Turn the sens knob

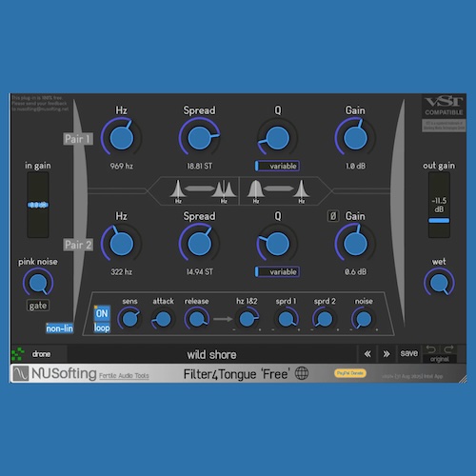(x=129, y=319)
